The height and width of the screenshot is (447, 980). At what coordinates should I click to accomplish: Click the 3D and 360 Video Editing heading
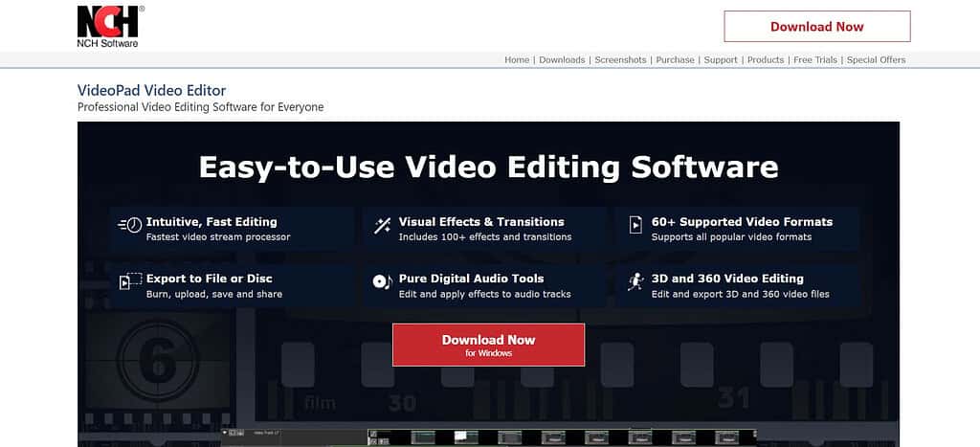point(727,279)
